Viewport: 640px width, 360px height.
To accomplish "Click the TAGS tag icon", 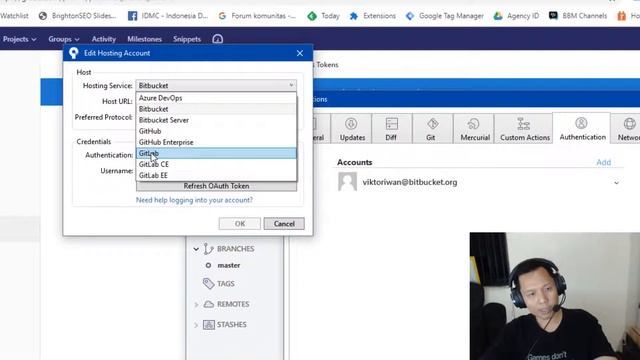I will tap(209, 283).
